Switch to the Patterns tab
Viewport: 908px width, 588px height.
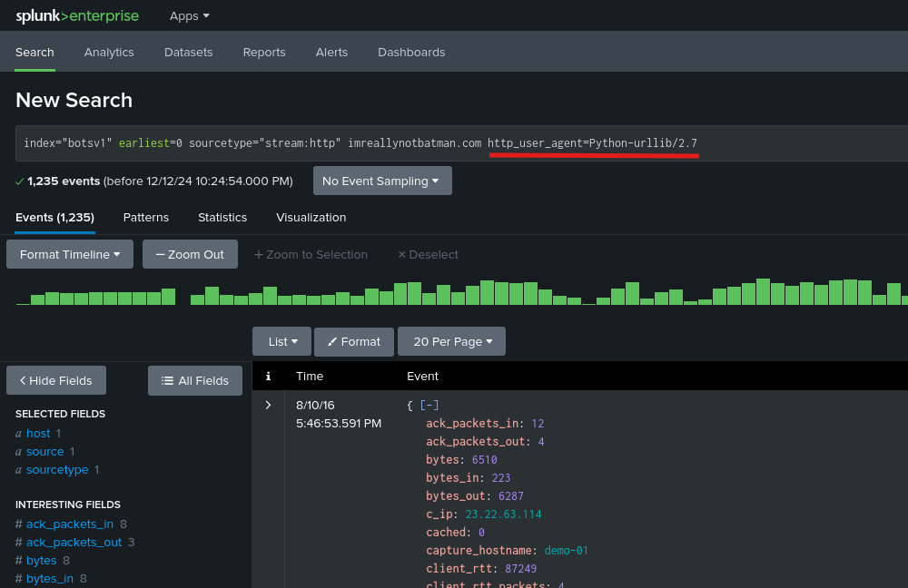146,218
